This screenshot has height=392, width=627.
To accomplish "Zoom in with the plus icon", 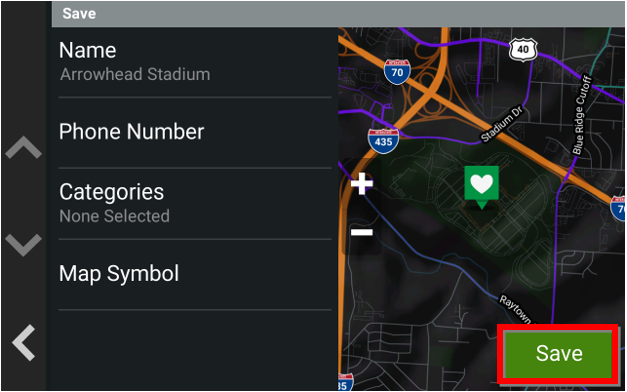I will point(361,184).
